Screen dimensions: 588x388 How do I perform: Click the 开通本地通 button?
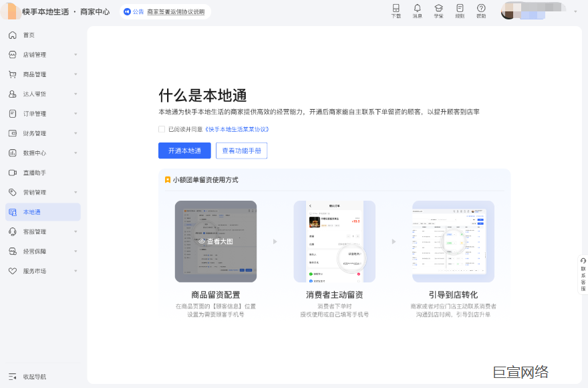click(184, 151)
